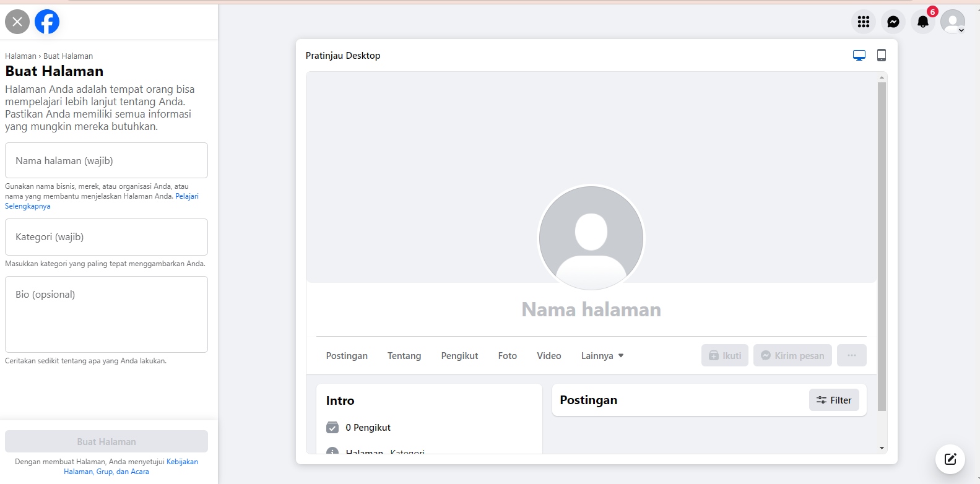Click the new message compose icon
This screenshot has height=484, width=980.
(950, 459)
